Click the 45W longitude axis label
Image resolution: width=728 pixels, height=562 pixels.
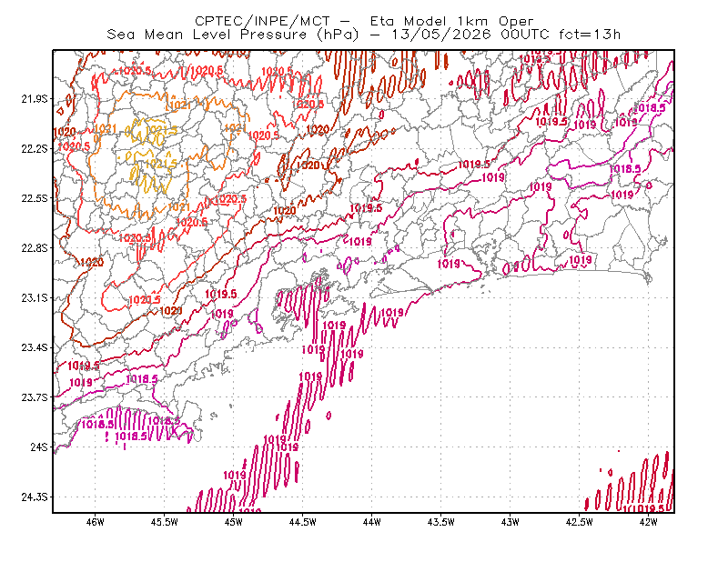[x=234, y=522]
